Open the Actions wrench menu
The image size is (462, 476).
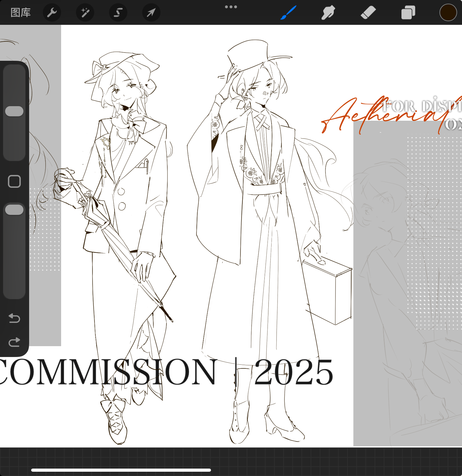click(52, 13)
